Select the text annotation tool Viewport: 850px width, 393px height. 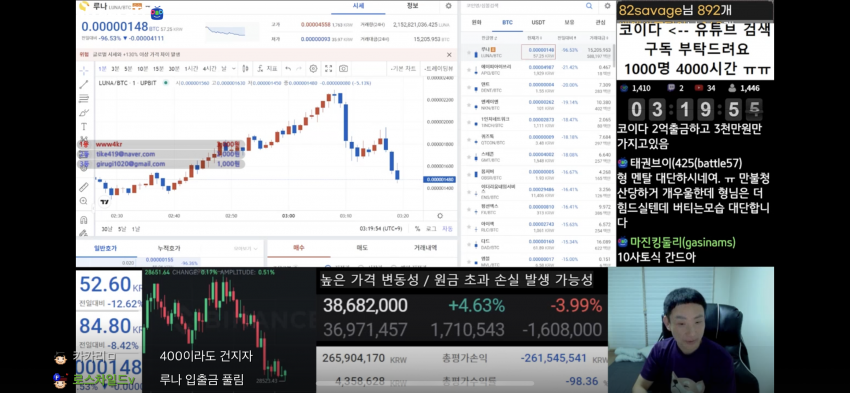(x=84, y=127)
